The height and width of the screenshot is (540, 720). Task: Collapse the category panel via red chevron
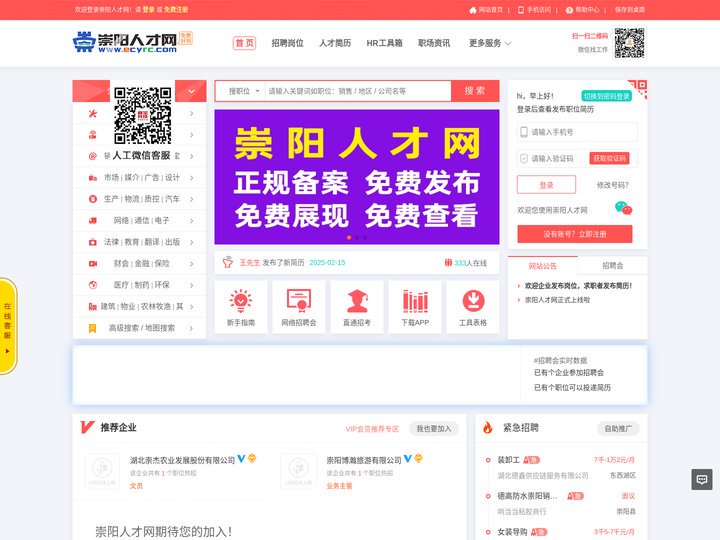[x=191, y=91]
